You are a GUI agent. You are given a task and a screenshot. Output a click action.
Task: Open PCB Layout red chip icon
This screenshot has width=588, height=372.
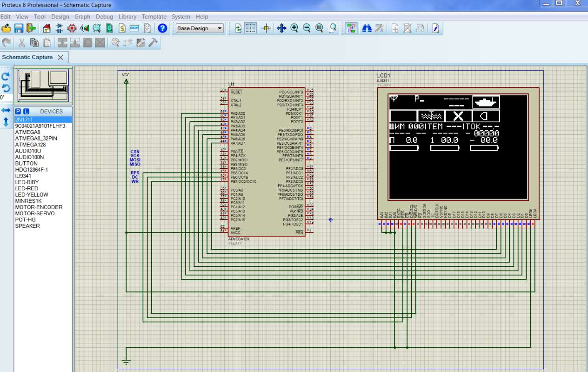point(72,28)
